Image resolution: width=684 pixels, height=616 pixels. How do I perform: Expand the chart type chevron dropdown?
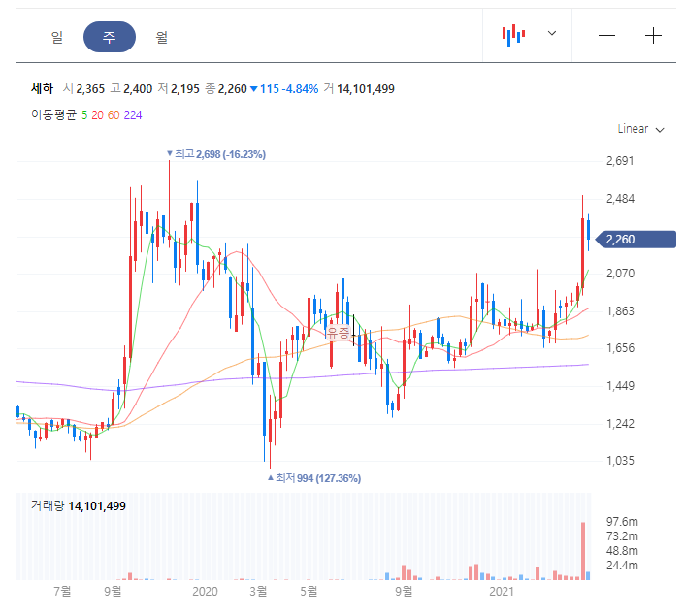click(552, 34)
